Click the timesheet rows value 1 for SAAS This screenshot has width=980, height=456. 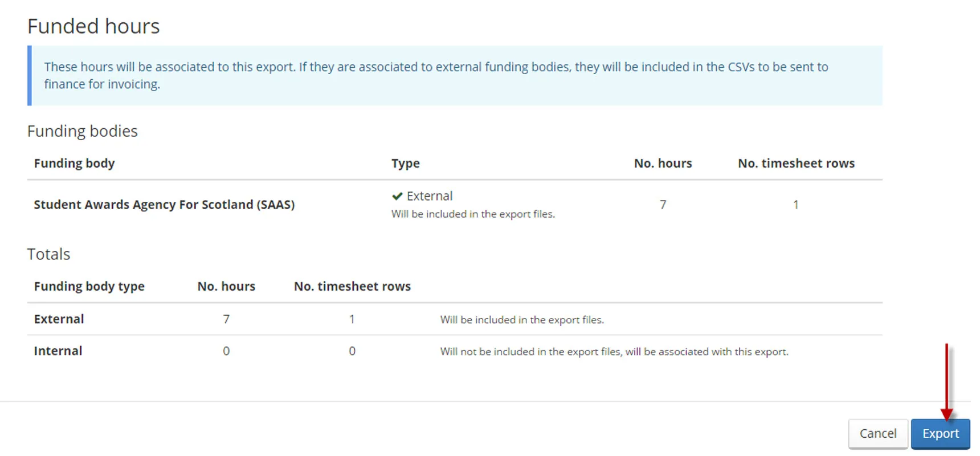point(795,204)
